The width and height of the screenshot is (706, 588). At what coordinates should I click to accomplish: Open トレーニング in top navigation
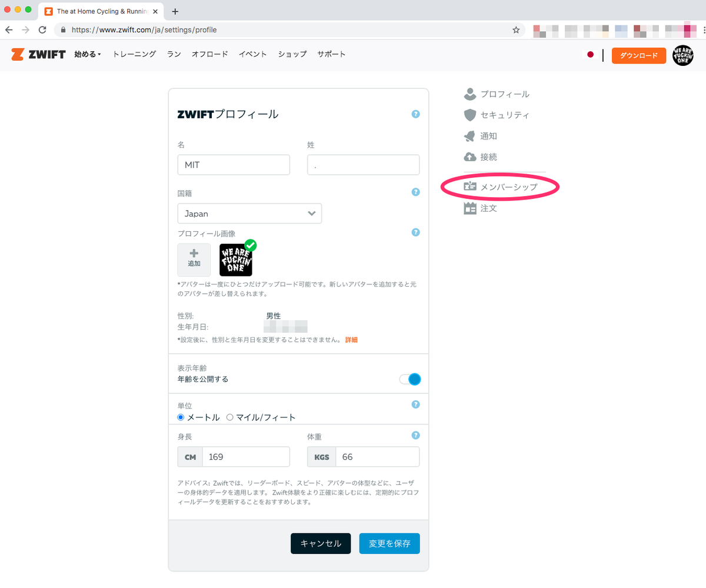(x=134, y=54)
